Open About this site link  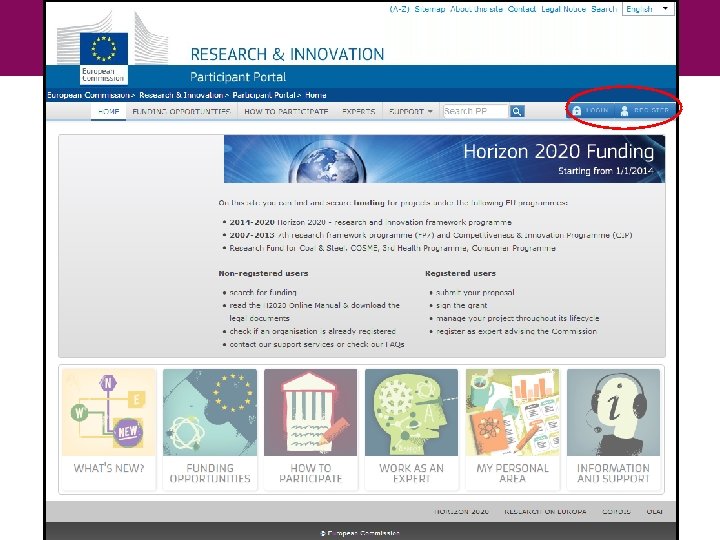(x=476, y=9)
